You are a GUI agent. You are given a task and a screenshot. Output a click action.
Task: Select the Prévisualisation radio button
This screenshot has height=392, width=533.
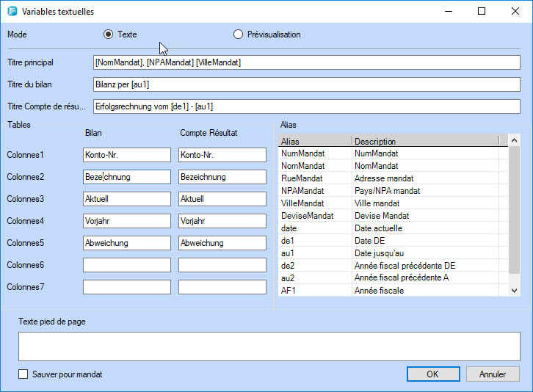click(238, 35)
